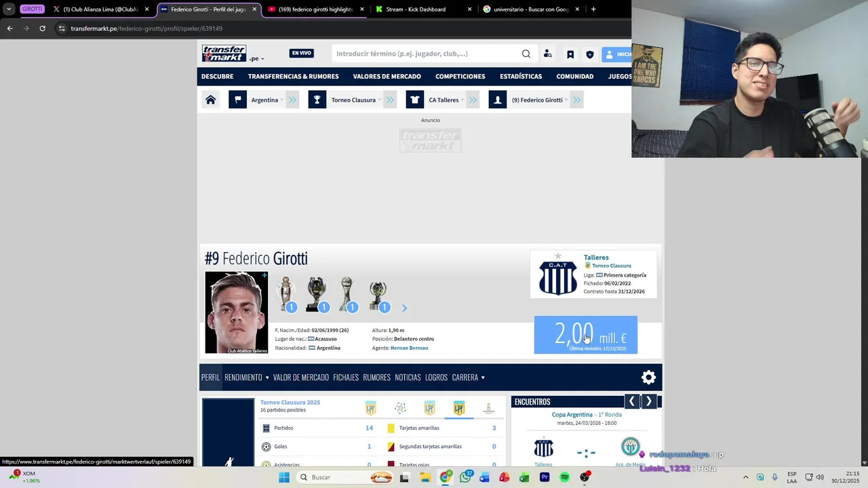
Task: Click Arg. de Merlo team crest
Action: 631,447
